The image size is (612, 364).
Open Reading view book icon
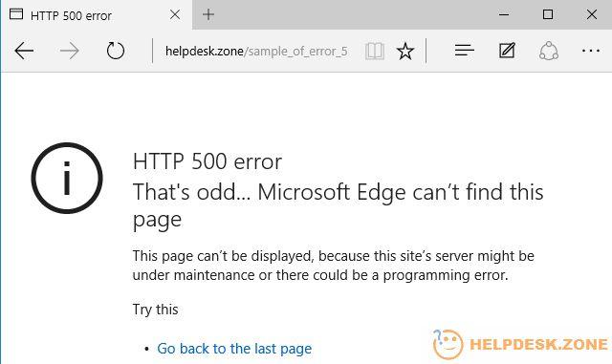click(374, 51)
